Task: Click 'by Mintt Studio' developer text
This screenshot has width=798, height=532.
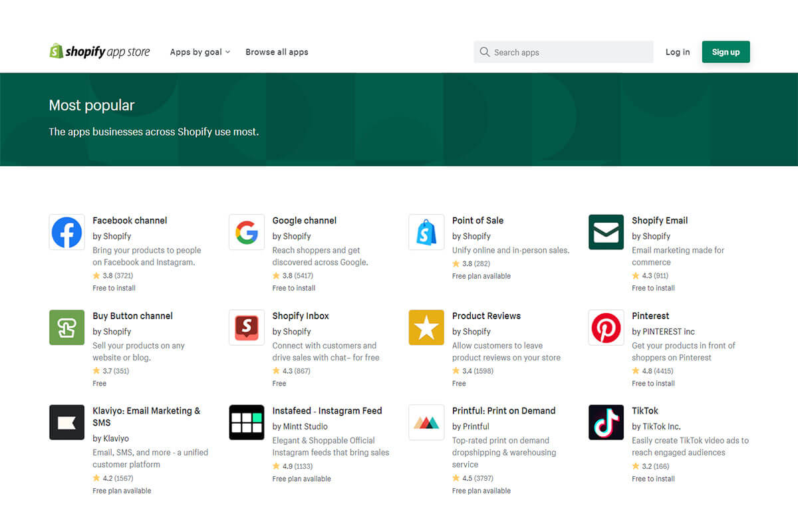Action: coord(300,426)
